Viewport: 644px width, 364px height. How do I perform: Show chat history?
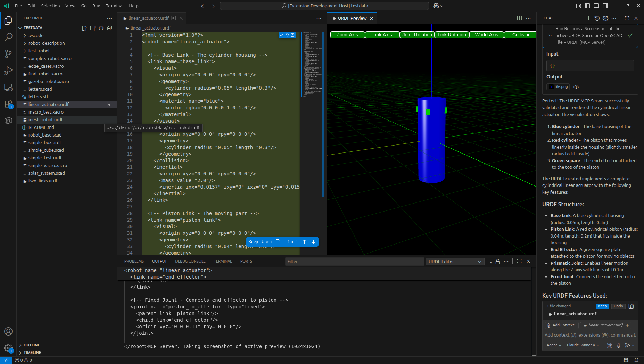[597, 18]
